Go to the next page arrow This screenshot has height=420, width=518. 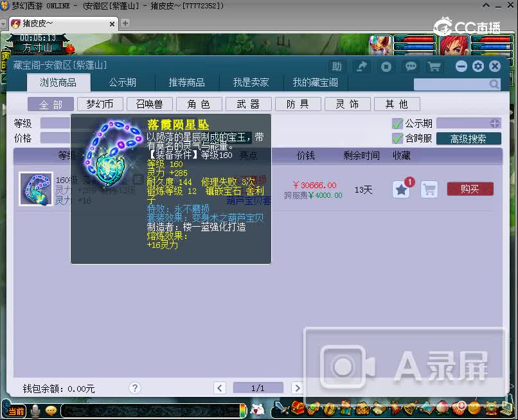(298, 388)
